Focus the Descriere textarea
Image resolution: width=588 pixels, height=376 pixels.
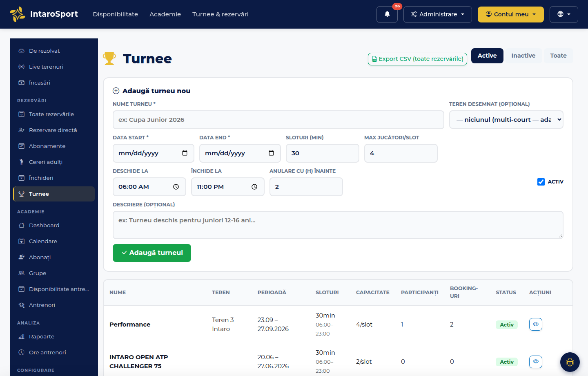(x=338, y=225)
